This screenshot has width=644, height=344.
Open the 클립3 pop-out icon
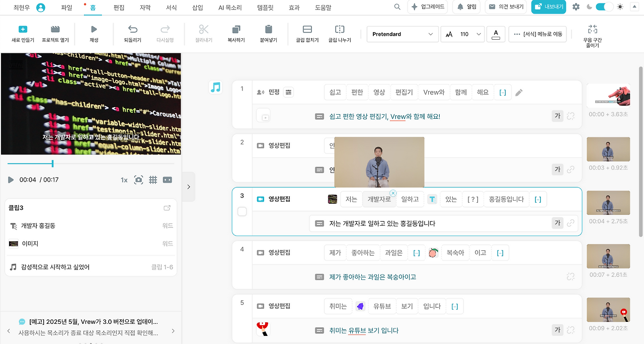point(167,208)
